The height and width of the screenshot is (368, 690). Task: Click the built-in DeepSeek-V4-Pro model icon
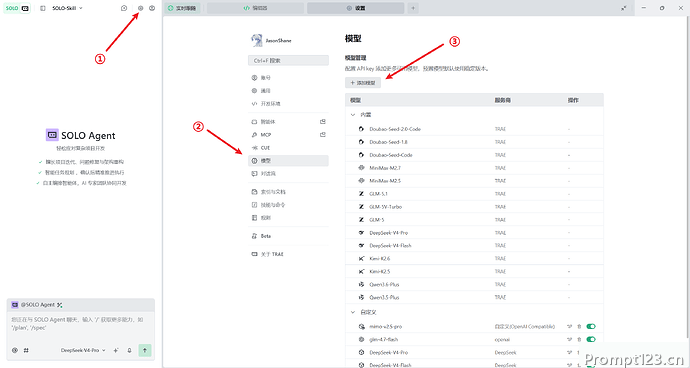click(362, 232)
